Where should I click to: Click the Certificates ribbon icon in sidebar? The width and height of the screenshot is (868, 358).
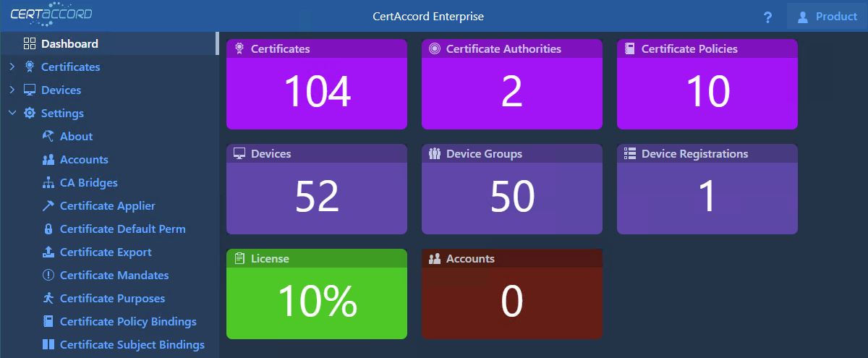point(30,67)
